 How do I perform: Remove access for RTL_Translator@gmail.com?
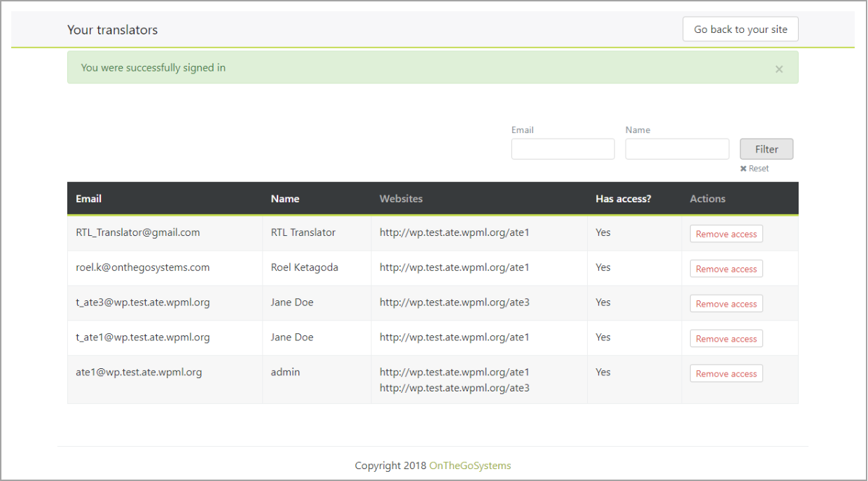726,234
